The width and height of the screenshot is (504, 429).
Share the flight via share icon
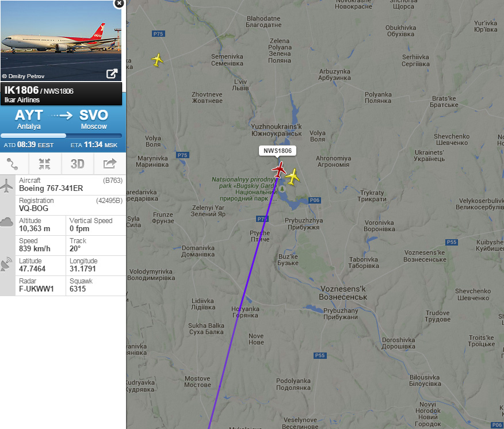point(110,164)
